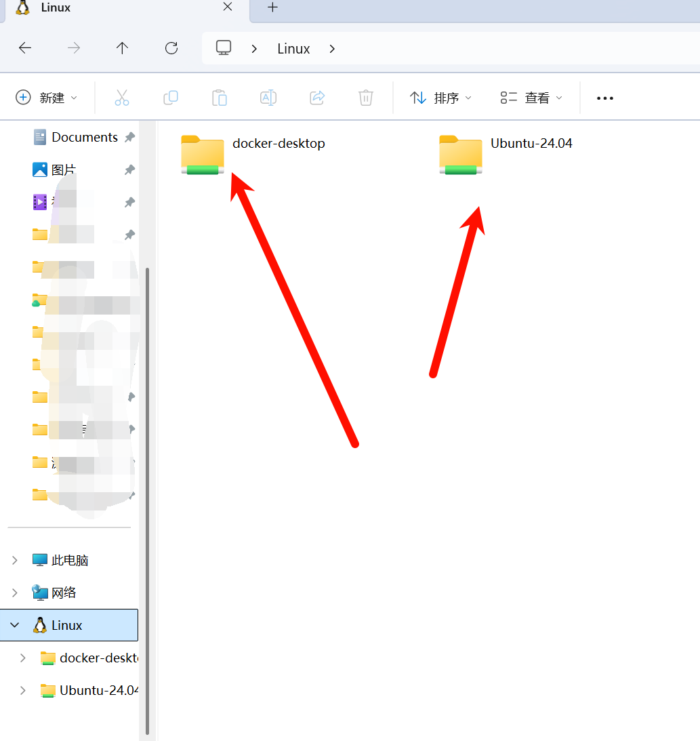Expand docker-desktop node in sidebar tree

pyautogui.click(x=22, y=658)
